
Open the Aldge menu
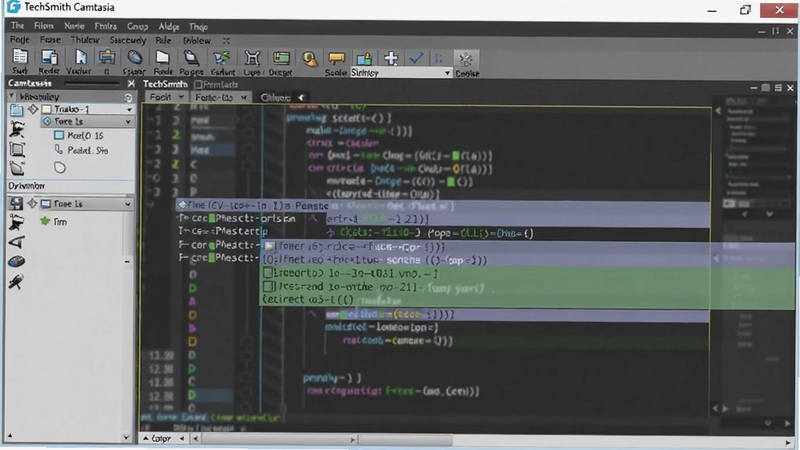[x=168, y=27]
